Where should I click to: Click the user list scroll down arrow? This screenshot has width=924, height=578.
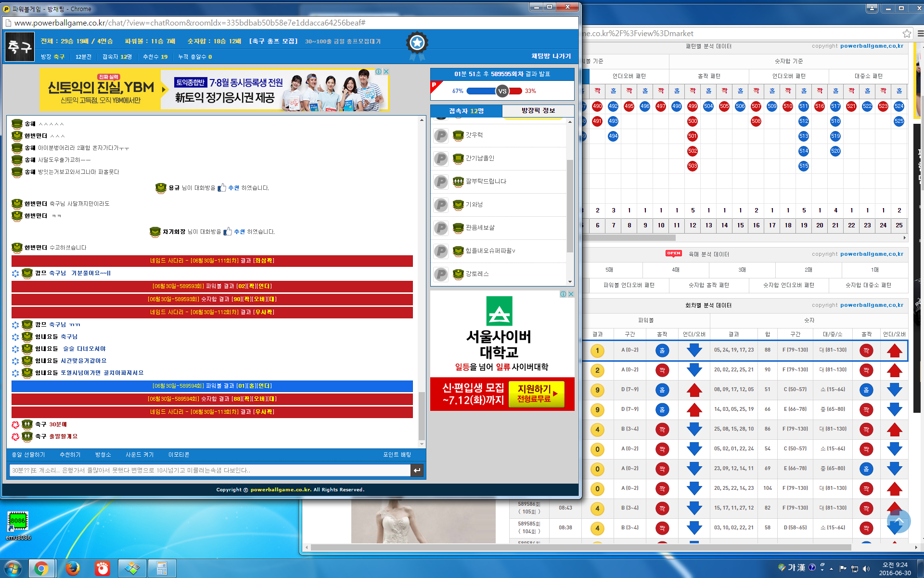coord(570,282)
